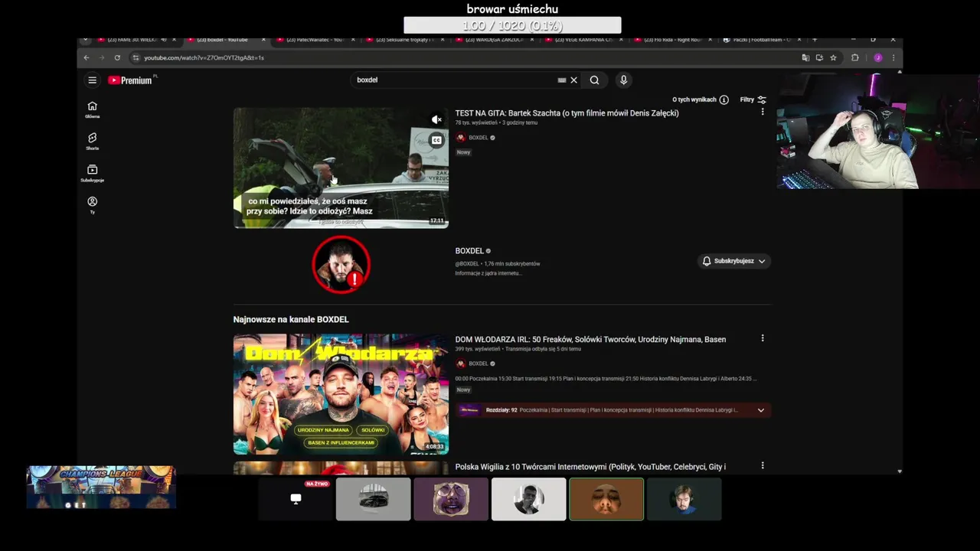Open the YouTube hamburger guide menu
980x551 pixels.
[92, 80]
